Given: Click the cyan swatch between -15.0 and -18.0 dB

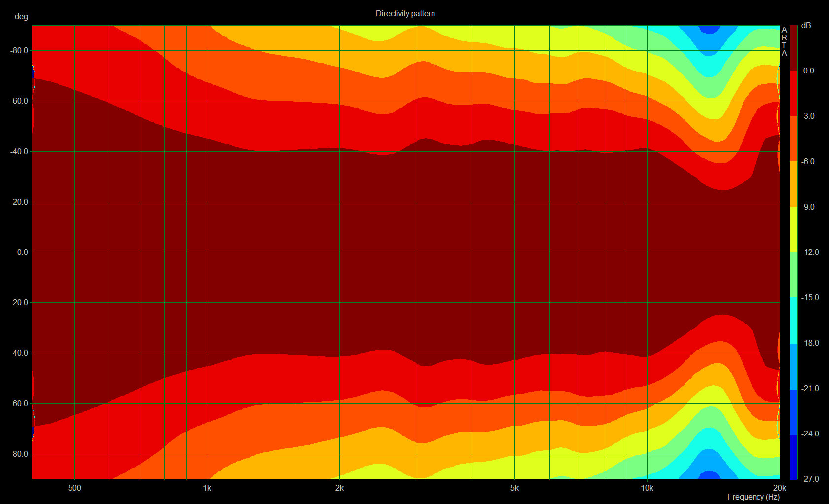Looking at the screenshot, I should (793, 320).
